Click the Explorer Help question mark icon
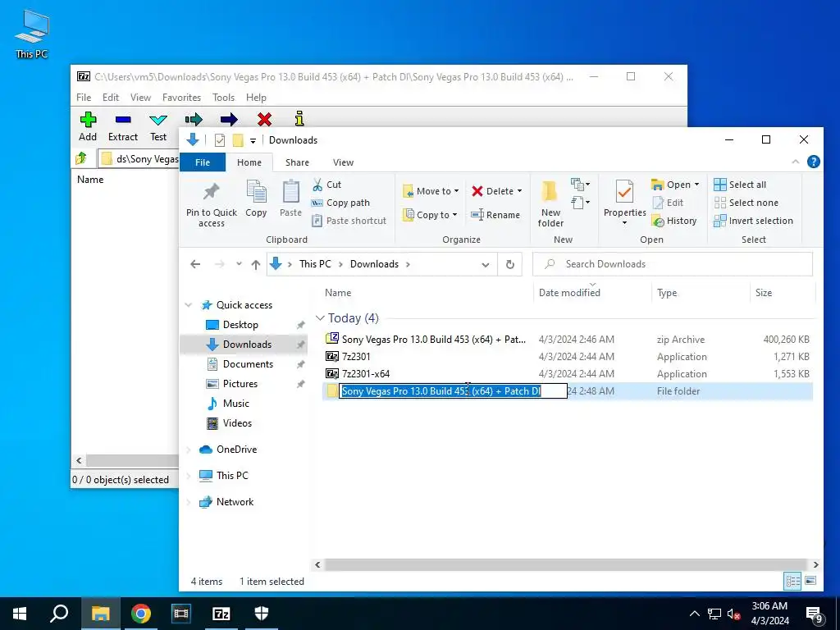The image size is (840, 630). coord(813,162)
